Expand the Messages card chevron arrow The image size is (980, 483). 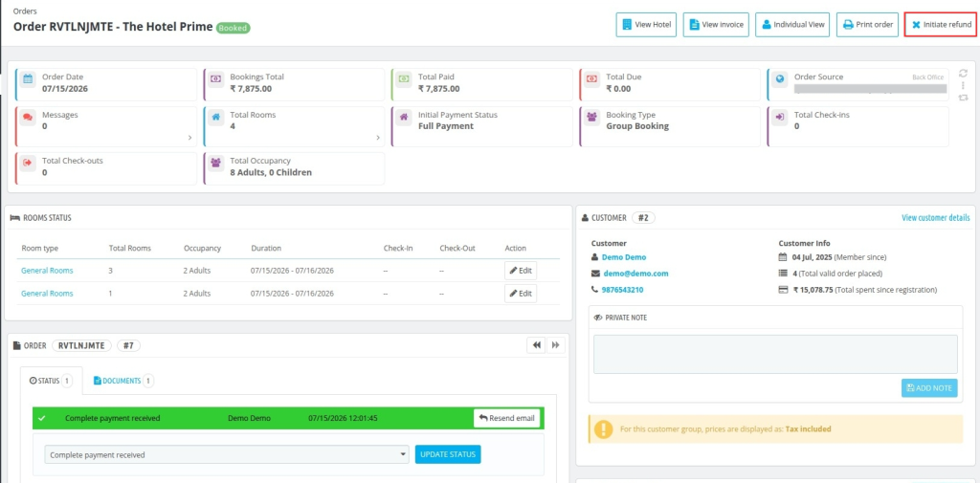(190, 138)
